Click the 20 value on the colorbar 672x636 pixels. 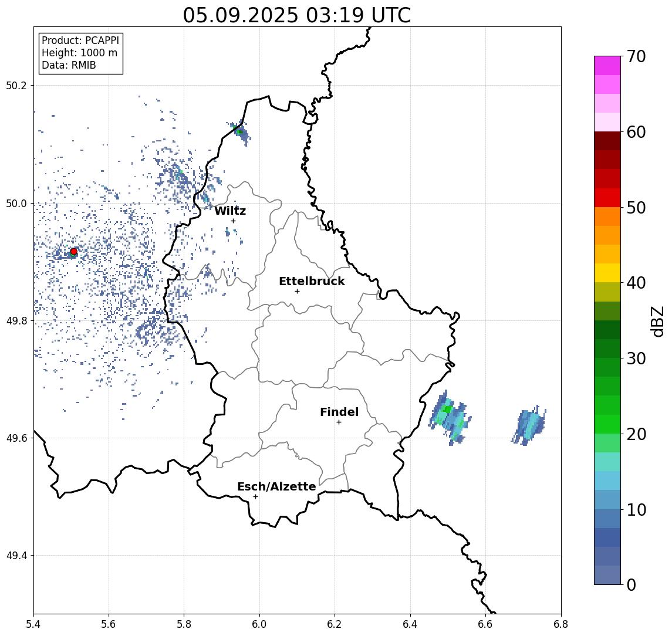point(636,434)
